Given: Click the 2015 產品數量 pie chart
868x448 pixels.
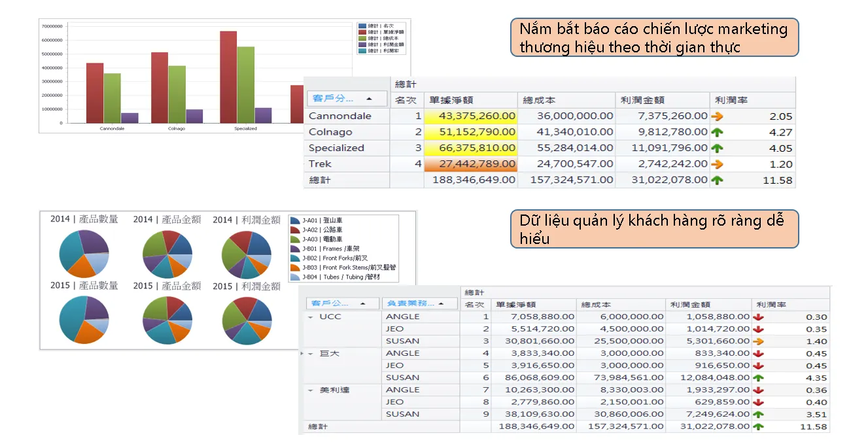Looking at the screenshot, I should tap(84, 320).
